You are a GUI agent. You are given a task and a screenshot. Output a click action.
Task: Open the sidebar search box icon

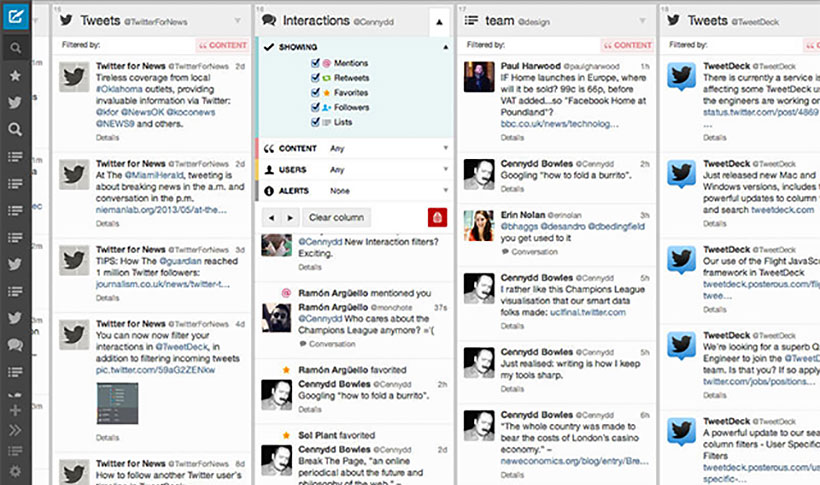16,48
